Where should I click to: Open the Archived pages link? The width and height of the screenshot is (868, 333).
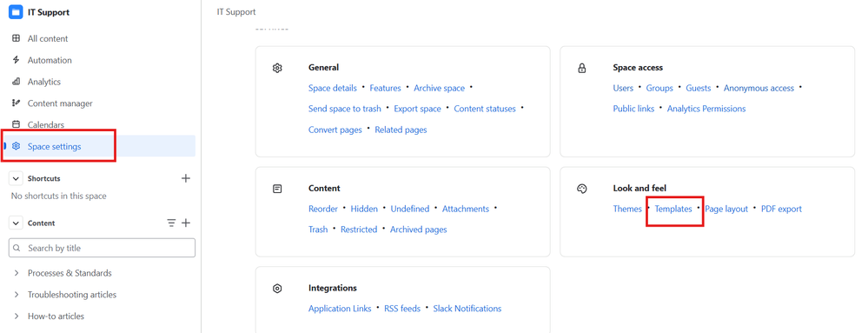pyautogui.click(x=419, y=230)
